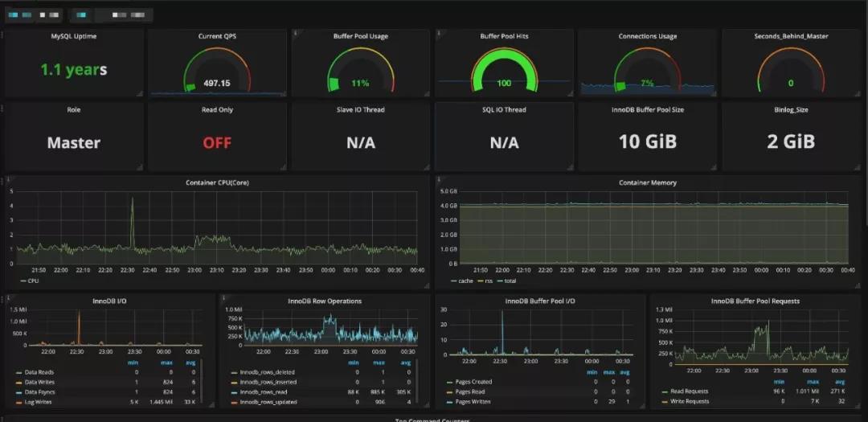Click the info icon on InnoDB I/O panel

click(9, 298)
